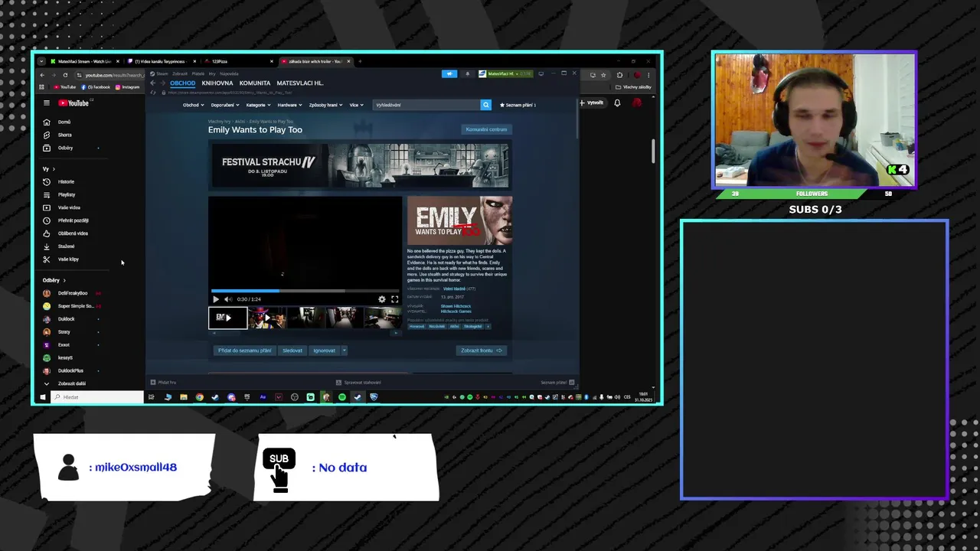Expand the Obchod store dropdown
The image size is (980, 551).
coord(193,105)
